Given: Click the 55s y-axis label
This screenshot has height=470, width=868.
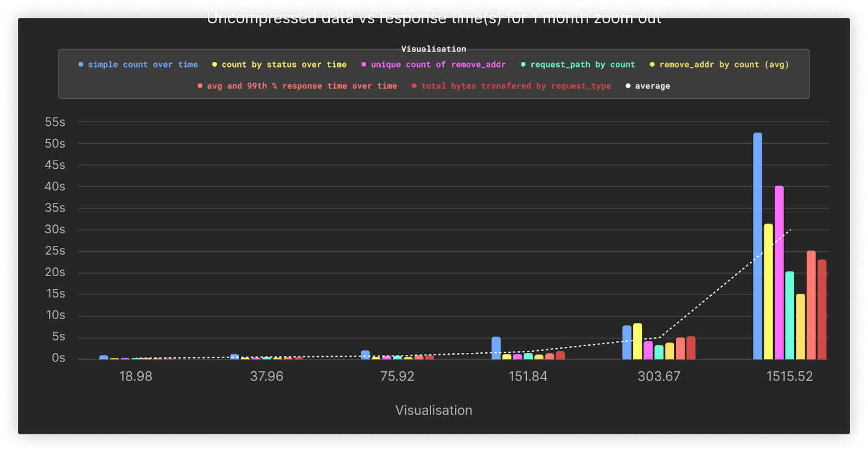Looking at the screenshot, I should pos(55,122).
